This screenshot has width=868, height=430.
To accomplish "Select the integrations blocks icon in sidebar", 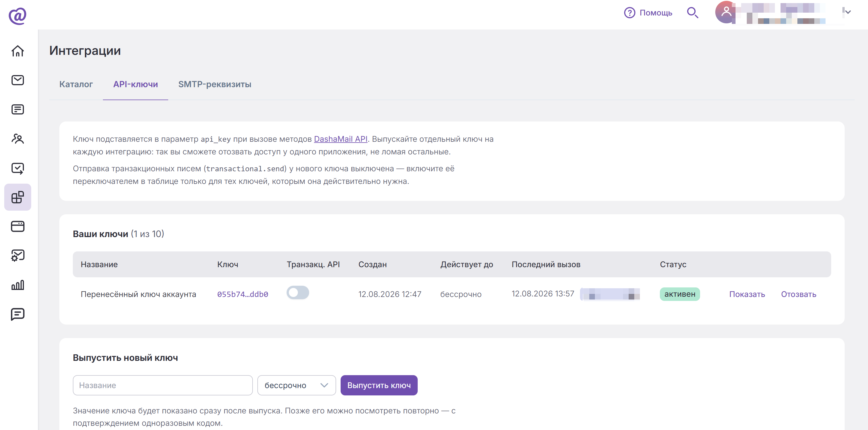I will point(17,197).
